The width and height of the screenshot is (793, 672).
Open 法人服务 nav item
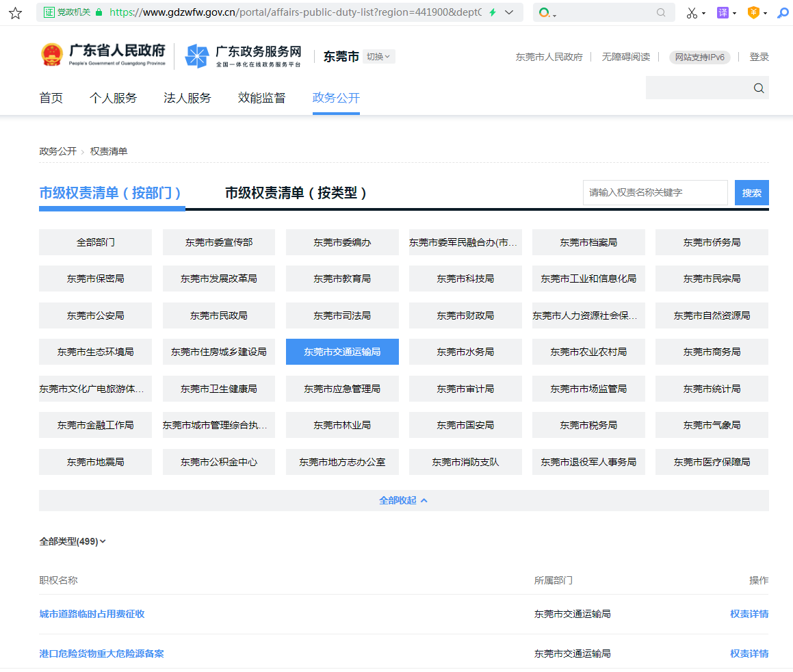(187, 98)
